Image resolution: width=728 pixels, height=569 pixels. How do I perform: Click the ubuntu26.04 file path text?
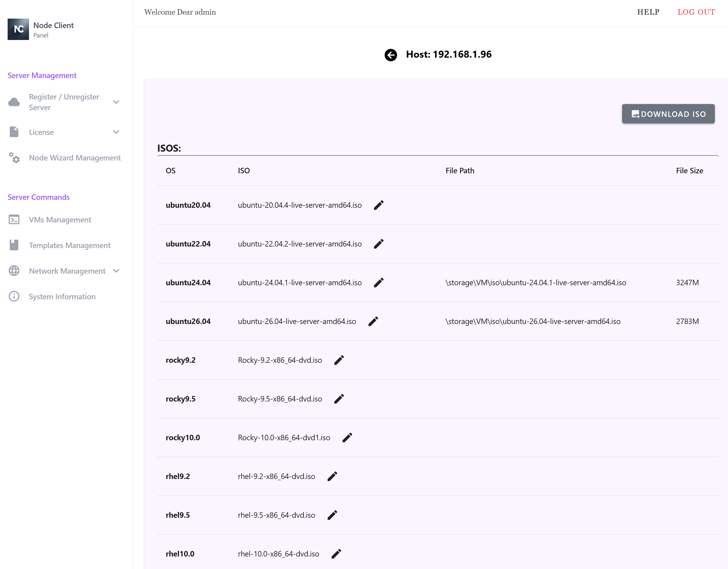(533, 322)
